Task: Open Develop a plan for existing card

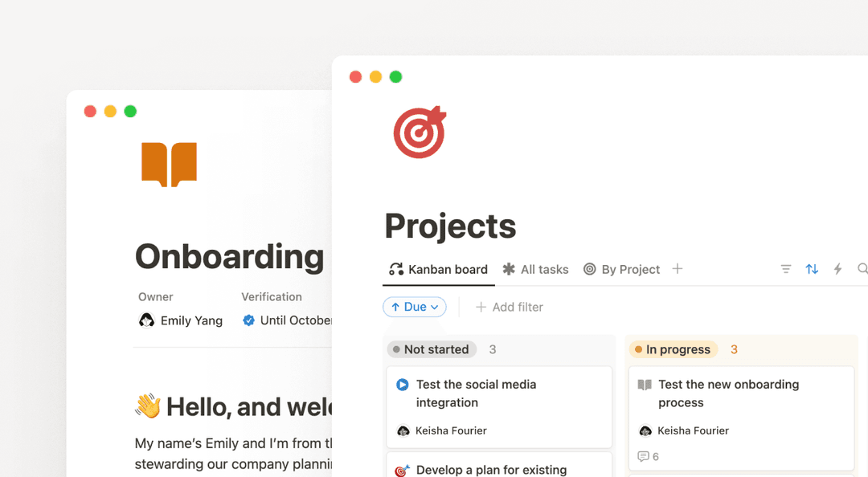Action: [490, 469]
